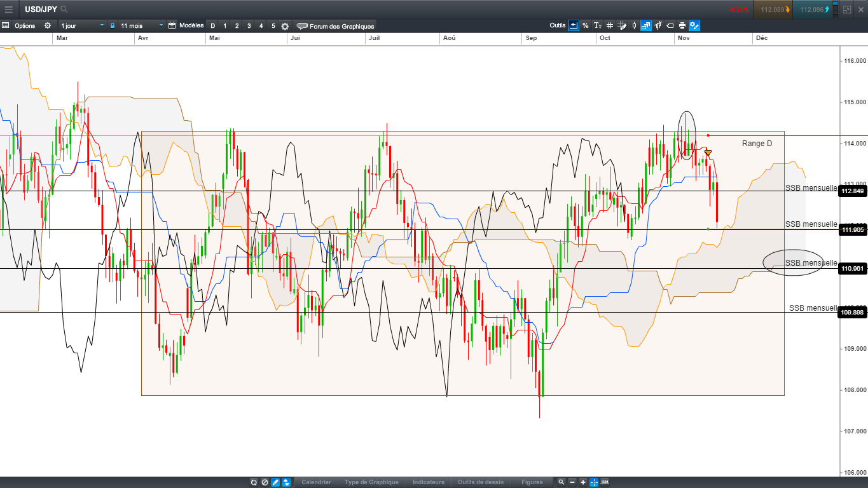The image size is (868, 488).
Task: Select the text annotation tool
Action: point(598,26)
